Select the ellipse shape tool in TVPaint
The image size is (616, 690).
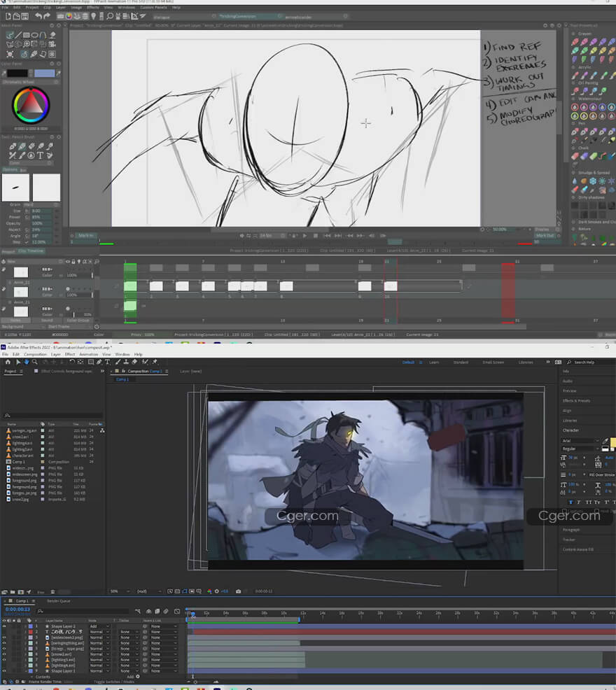click(x=34, y=35)
